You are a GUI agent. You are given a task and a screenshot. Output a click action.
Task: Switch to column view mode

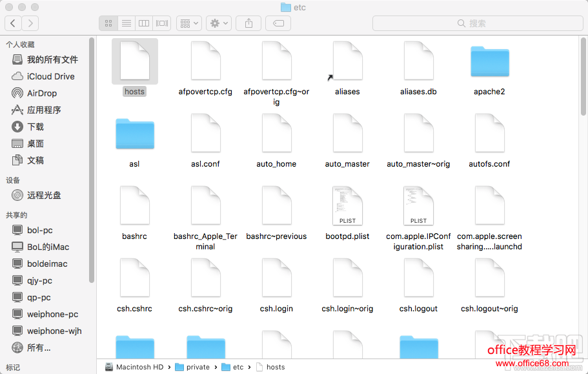tap(144, 23)
